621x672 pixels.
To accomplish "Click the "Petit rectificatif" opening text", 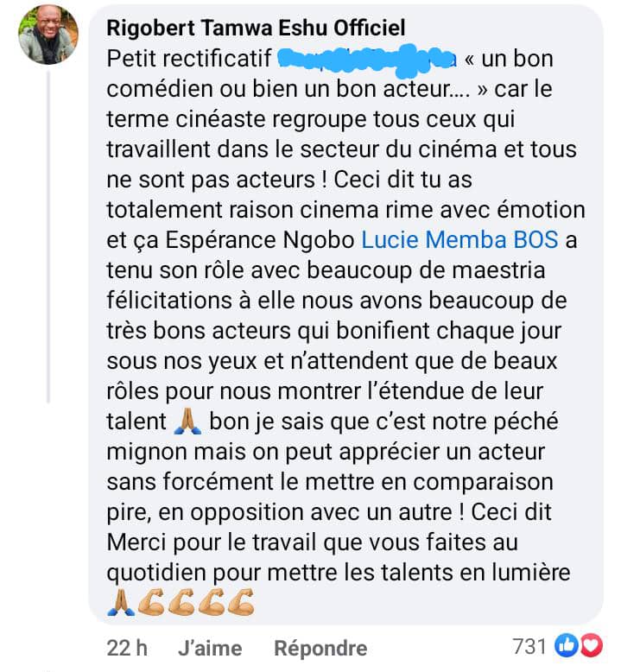I will [188, 62].
